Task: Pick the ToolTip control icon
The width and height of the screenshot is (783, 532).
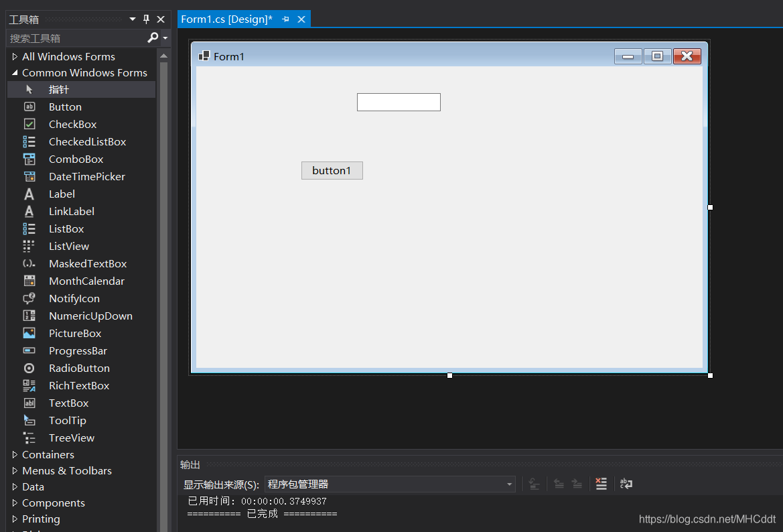Action: pyautogui.click(x=29, y=421)
